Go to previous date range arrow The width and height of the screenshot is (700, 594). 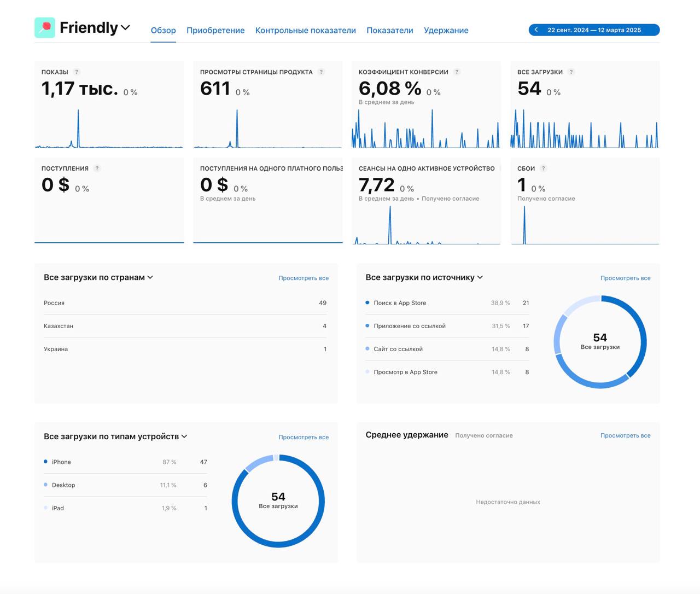pyautogui.click(x=536, y=30)
